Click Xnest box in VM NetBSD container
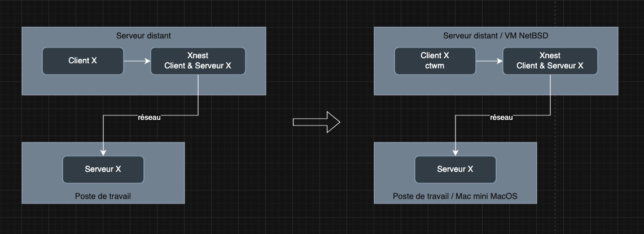Image resolution: width=644 pixels, height=234 pixels. coord(550,61)
